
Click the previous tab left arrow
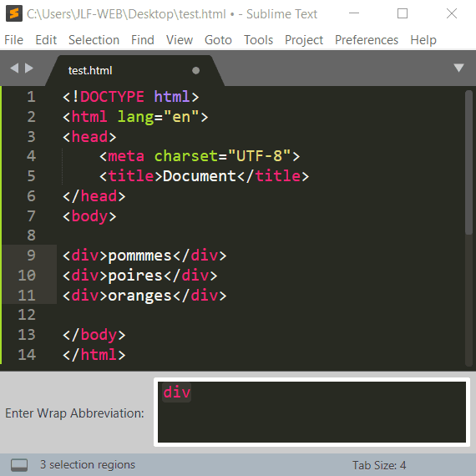pos(14,68)
